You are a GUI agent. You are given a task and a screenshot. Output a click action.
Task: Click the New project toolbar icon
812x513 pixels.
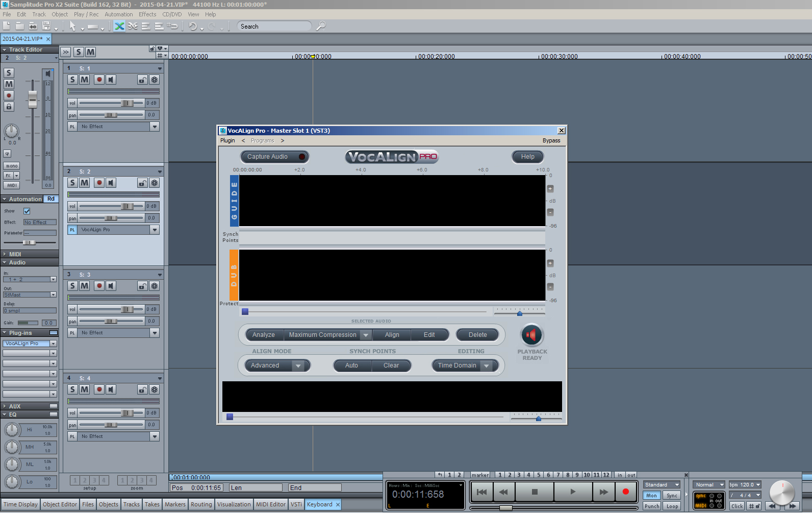click(7, 26)
